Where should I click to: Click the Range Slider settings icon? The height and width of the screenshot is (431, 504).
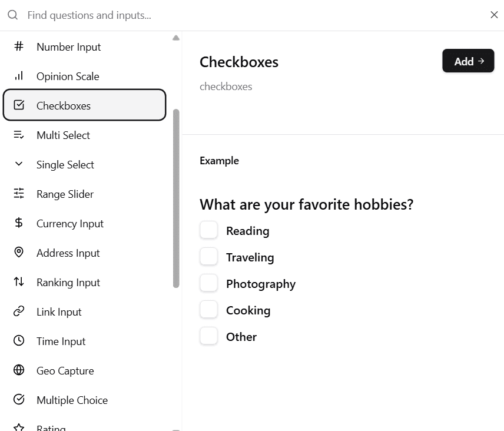pos(18,194)
